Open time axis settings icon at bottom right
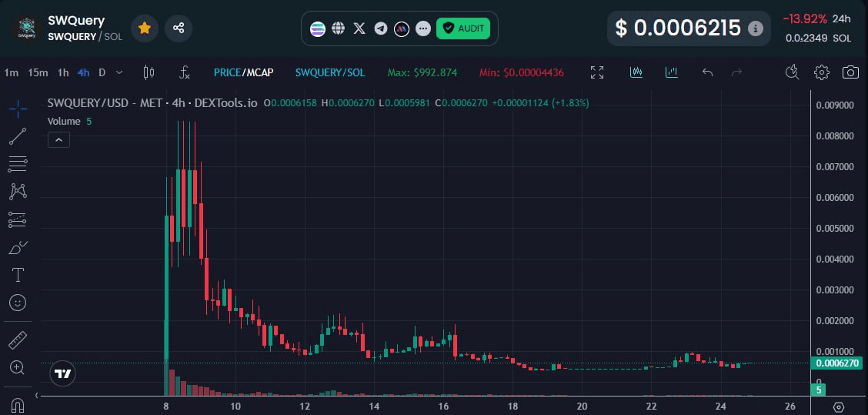This screenshot has height=415, width=868. coord(839,407)
